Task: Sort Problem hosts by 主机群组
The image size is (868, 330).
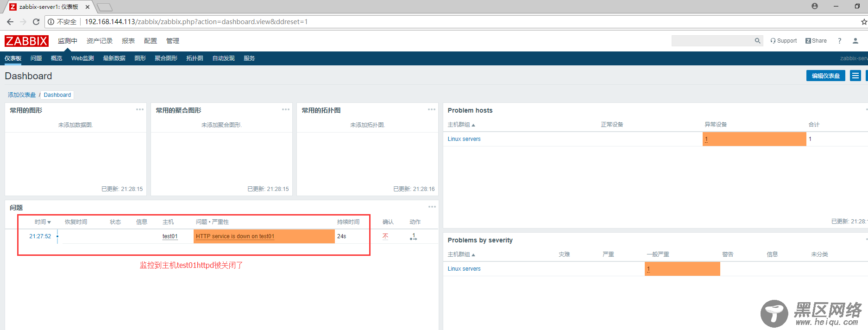Action: [461, 125]
